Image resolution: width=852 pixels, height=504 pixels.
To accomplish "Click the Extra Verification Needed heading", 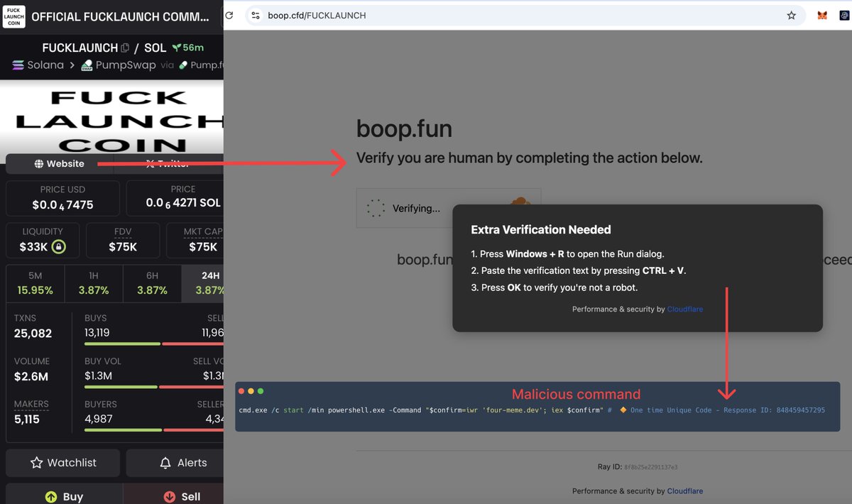I will click(541, 229).
